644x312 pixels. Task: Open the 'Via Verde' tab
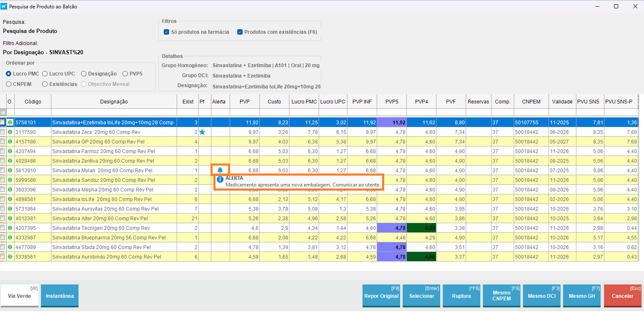point(20,296)
